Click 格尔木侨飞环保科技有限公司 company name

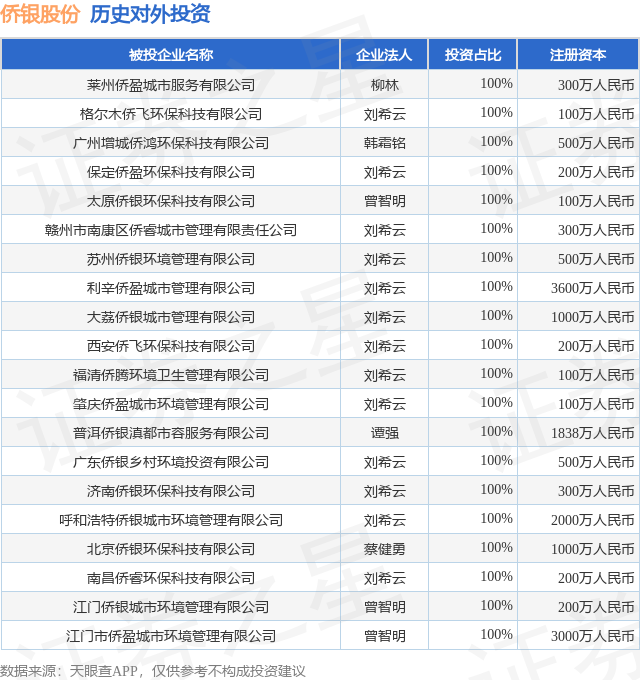[x=171, y=114]
